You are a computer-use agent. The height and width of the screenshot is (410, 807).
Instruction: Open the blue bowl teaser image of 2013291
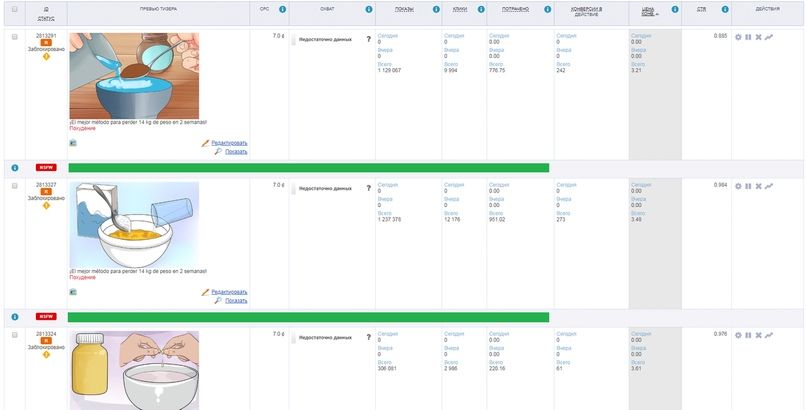coord(134,76)
